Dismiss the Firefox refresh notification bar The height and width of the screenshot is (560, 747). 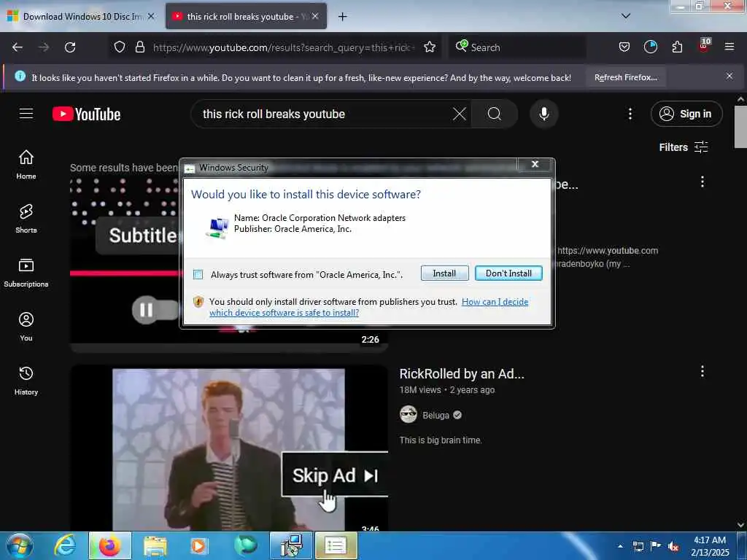(x=729, y=76)
